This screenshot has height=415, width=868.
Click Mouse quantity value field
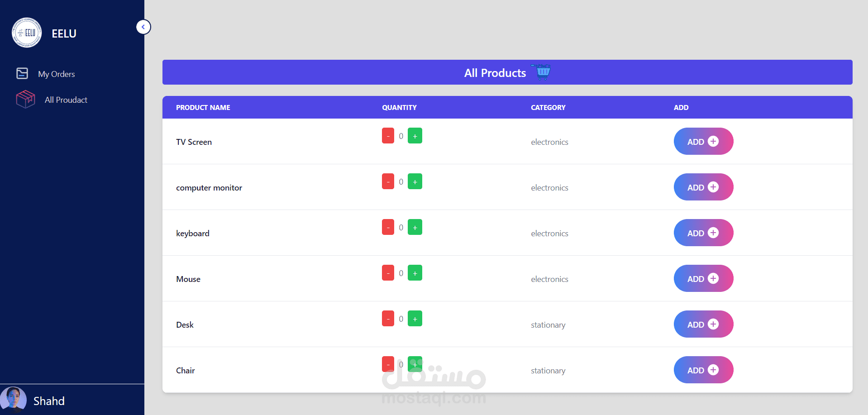401,273
